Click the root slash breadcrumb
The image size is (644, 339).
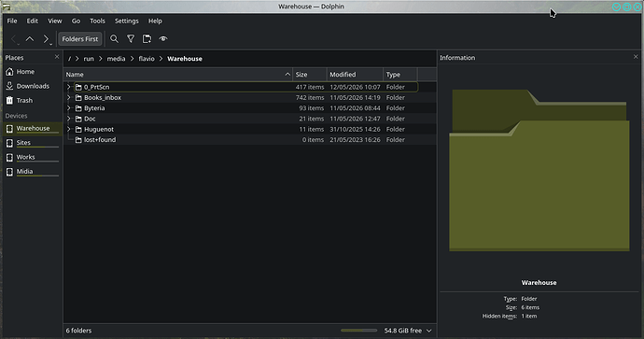69,59
